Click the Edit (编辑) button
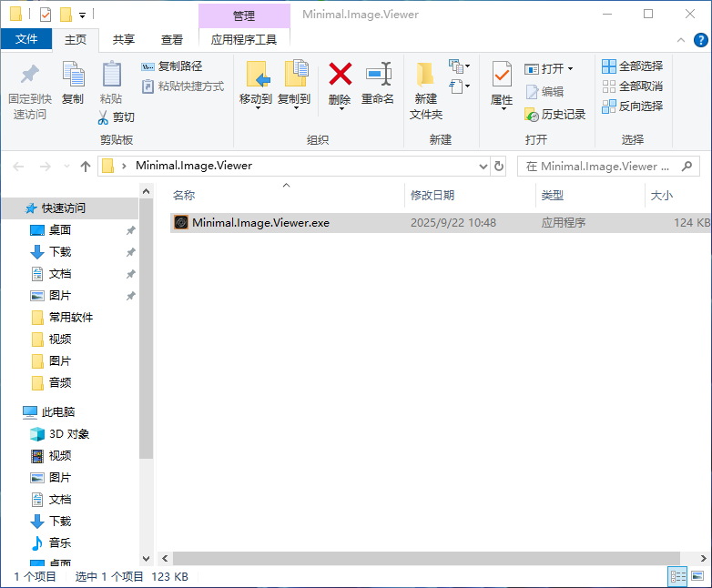The height and width of the screenshot is (588, 712). tap(544, 92)
